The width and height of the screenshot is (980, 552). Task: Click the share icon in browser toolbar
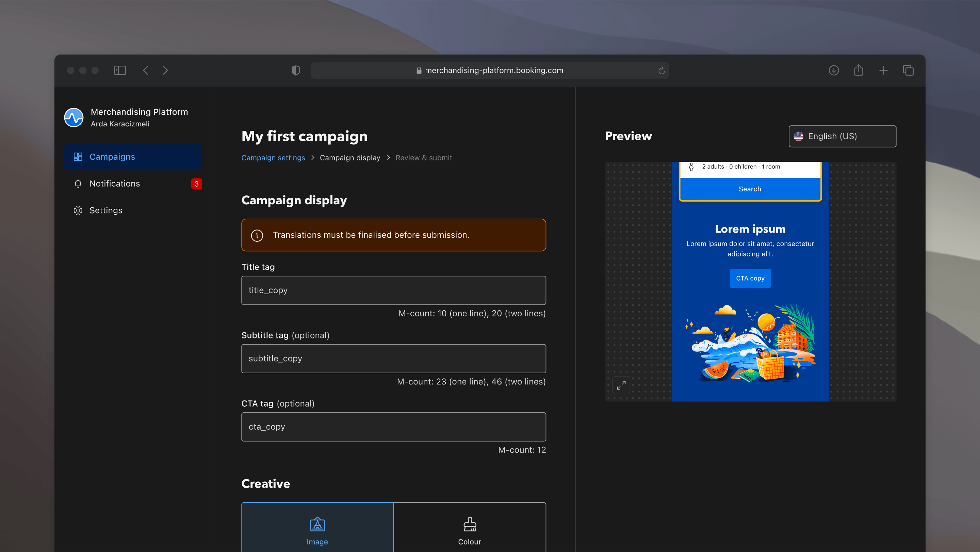click(x=859, y=70)
